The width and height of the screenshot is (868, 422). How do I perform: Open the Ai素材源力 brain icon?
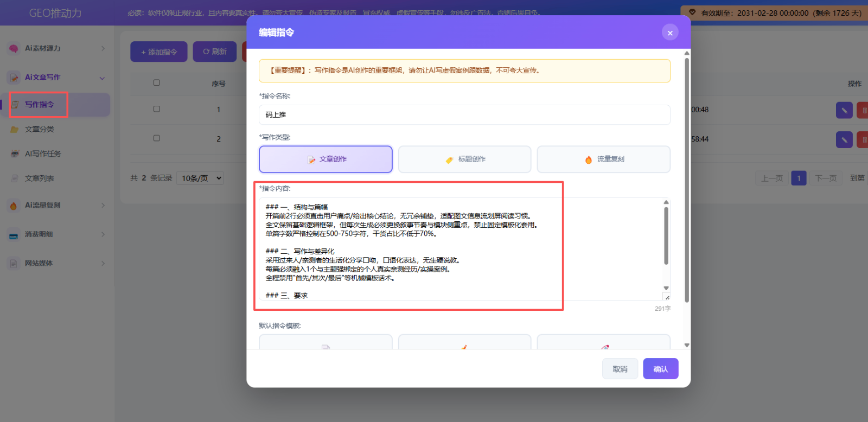14,48
